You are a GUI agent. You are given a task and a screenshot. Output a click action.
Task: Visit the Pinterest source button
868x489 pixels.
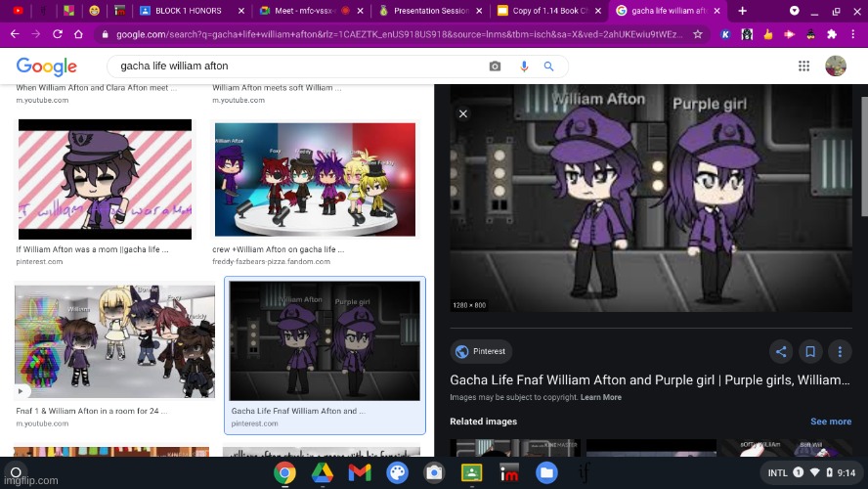481,351
